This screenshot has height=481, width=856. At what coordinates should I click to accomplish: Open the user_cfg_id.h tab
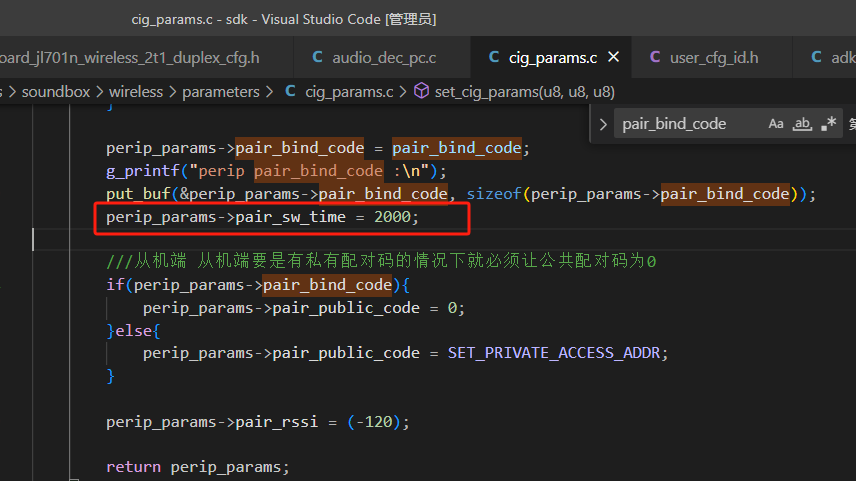711,57
